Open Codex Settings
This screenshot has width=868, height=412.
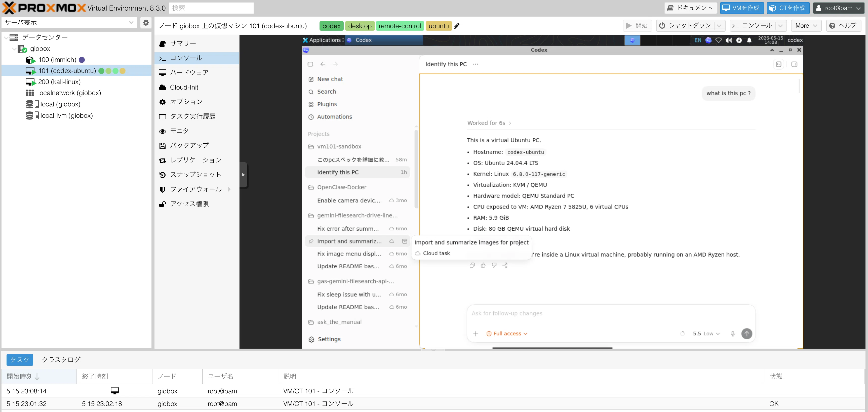(x=325, y=339)
